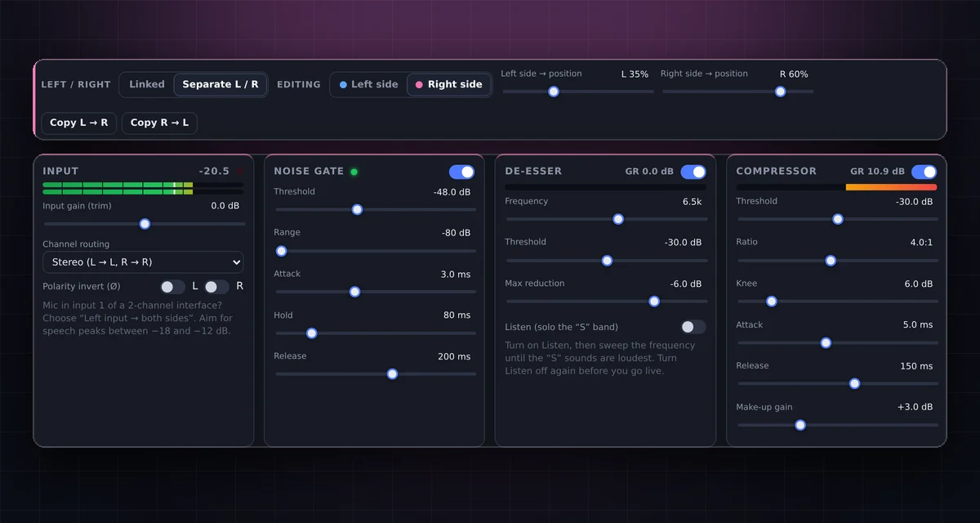Click the Copy R → L button
The height and width of the screenshot is (523, 980).
(159, 123)
